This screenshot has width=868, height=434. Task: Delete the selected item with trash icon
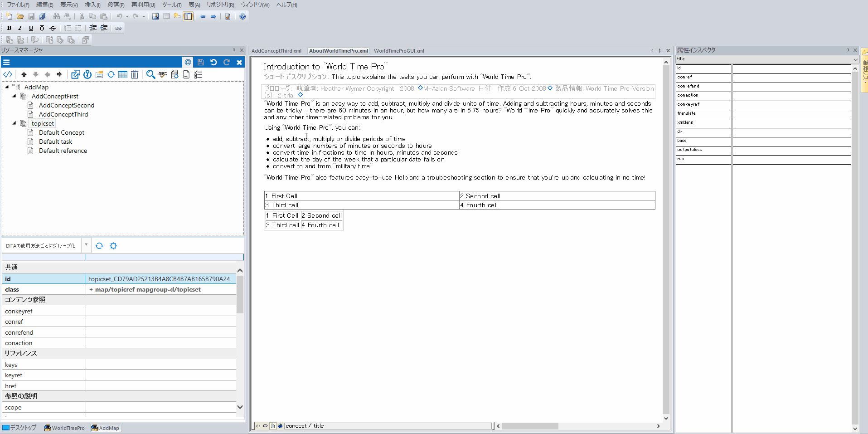coord(135,74)
